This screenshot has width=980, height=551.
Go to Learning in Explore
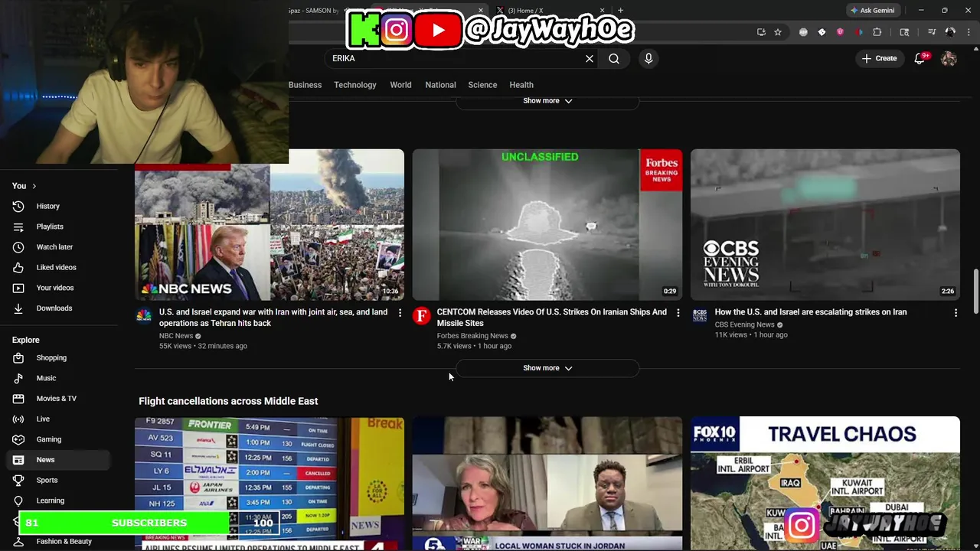[58, 500]
